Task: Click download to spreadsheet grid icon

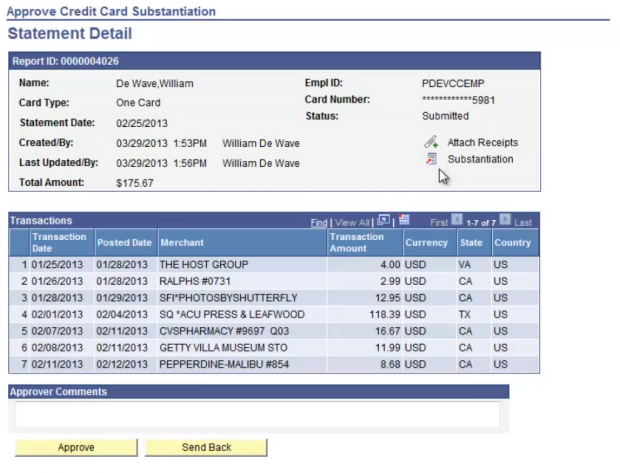Action: pos(403,221)
